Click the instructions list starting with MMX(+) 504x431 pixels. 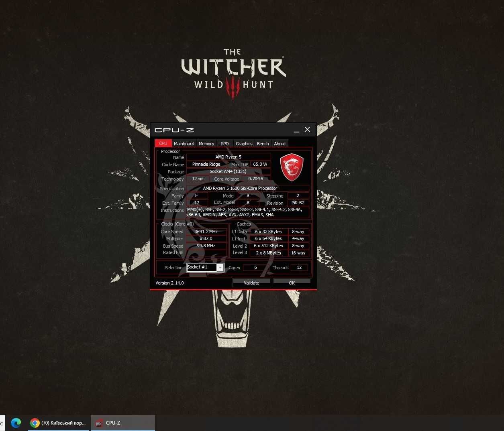coord(248,212)
